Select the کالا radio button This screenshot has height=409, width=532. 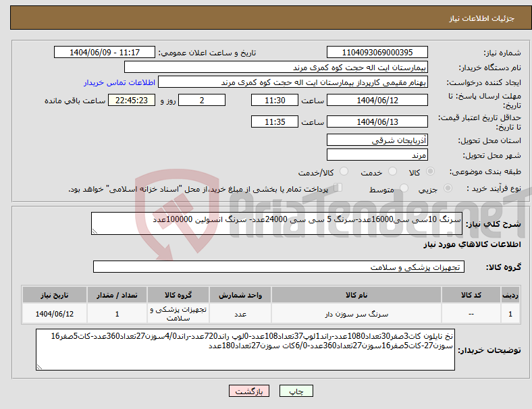click(430, 171)
